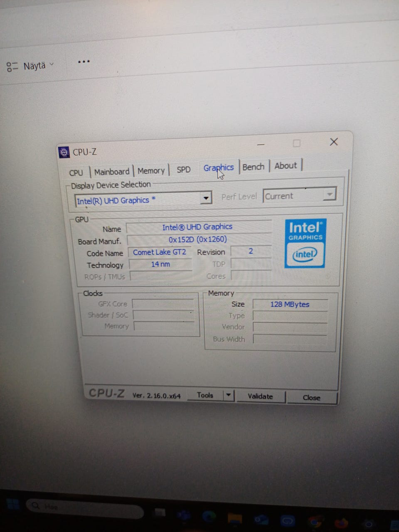Click the GPU Name field Intel UHD Graphics

tap(198, 227)
